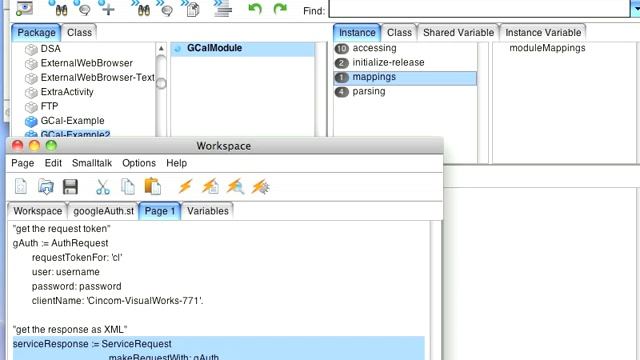Click the plus add icon in browser toolbar
Viewport: 640px width, 360px height.
tap(107, 9)
